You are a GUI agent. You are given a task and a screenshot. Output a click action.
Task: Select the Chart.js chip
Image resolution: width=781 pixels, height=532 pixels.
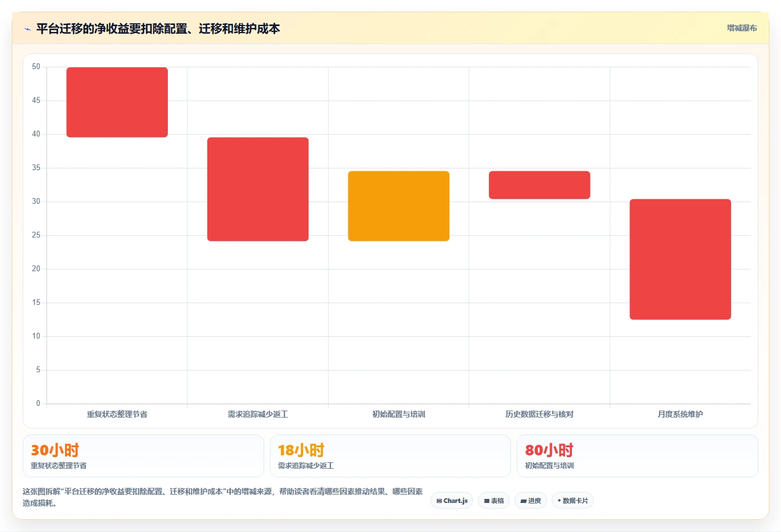point(452,501)
